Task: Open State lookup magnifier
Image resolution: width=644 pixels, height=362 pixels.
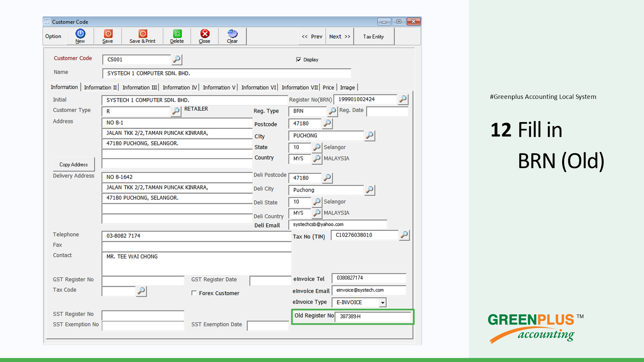Action: coord(317,147)
